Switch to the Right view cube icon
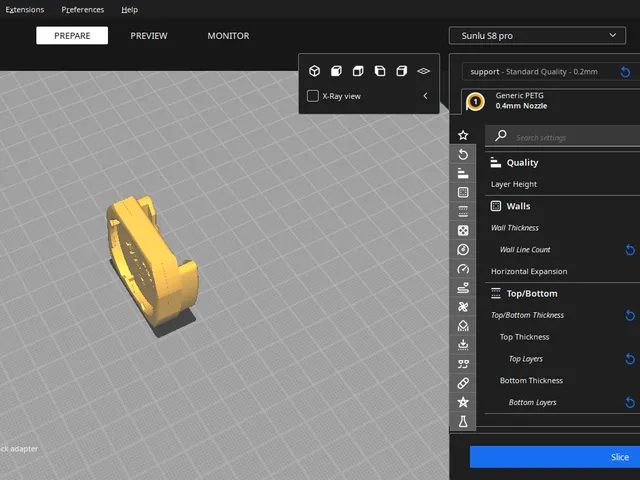 [402, 71]
